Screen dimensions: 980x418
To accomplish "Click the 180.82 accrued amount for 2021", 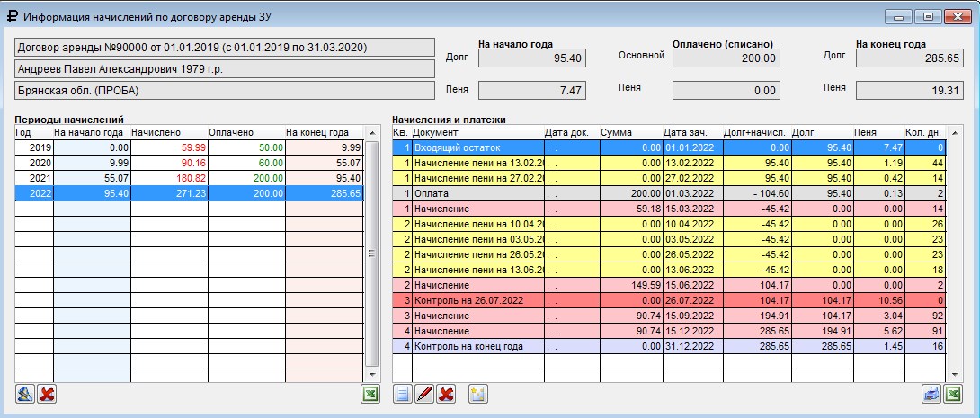I will 169,178.
